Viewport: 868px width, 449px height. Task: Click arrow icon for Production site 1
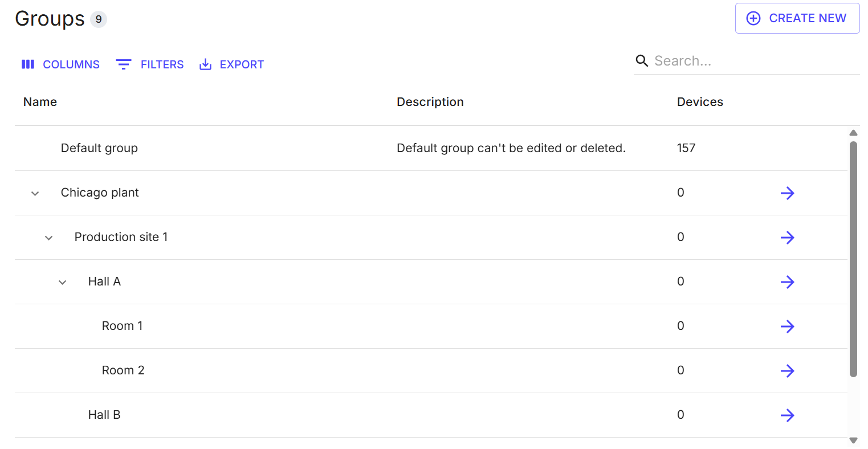[787, 238]
